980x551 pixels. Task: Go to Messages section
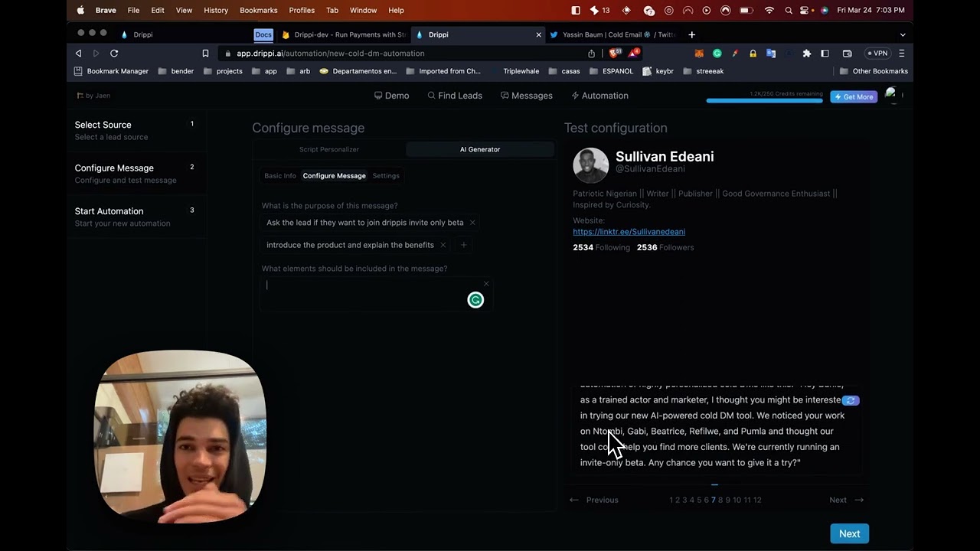tap(526, 96)
